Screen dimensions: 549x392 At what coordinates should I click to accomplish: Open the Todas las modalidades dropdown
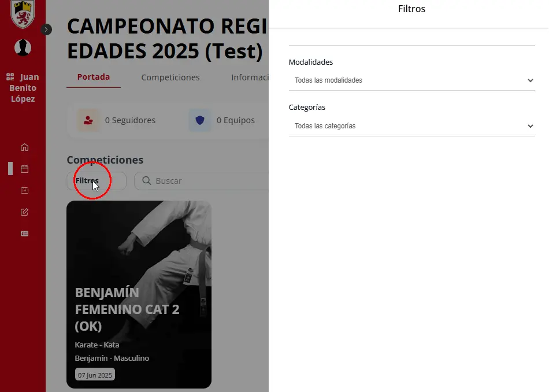click(411, 80)
